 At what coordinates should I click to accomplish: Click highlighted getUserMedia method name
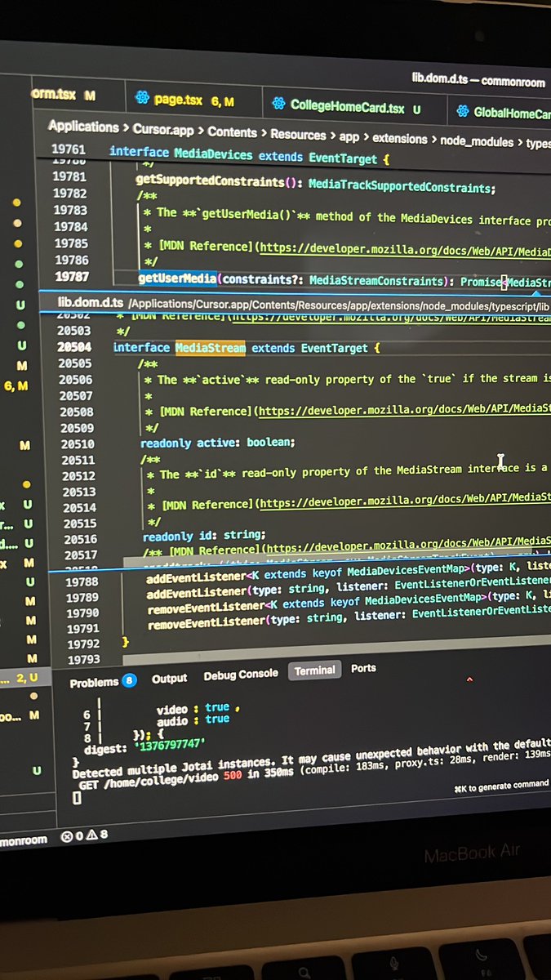coord(177,279)
